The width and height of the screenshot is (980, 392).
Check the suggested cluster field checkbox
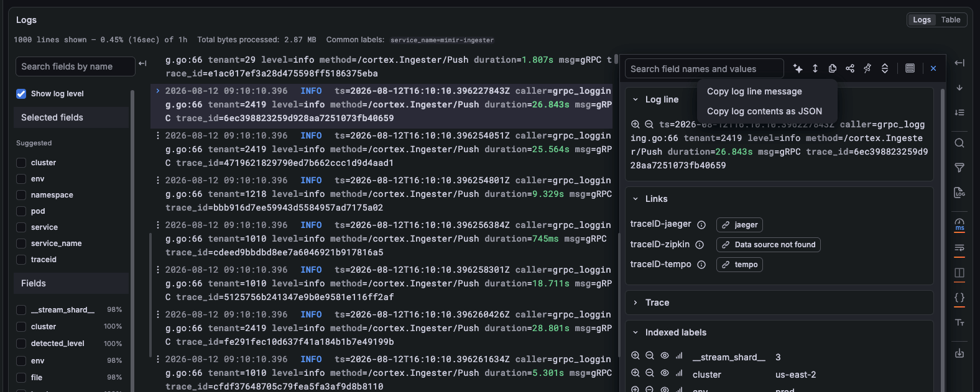click(21, 163)
